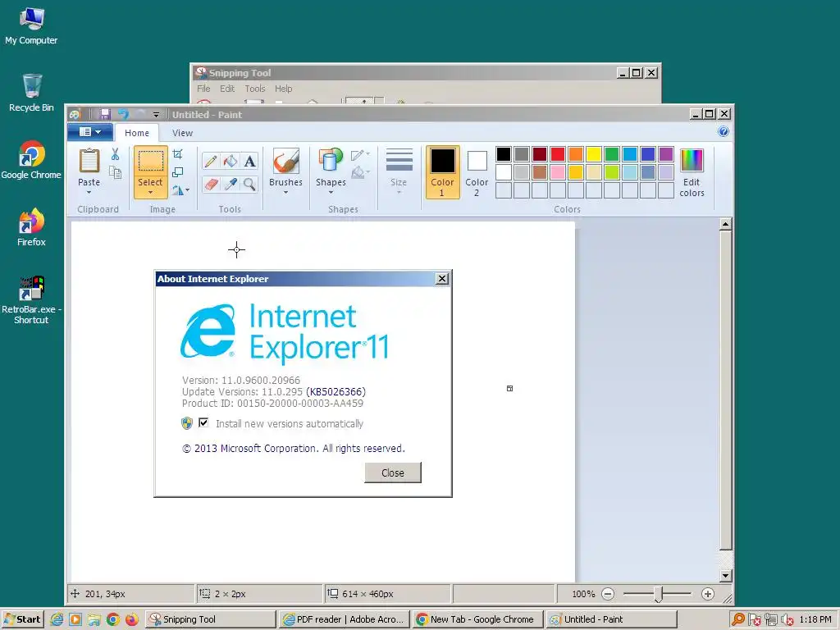Click the clock showing 1:18 PM
This screenshot has height=630, width=840.
(815, 619)
